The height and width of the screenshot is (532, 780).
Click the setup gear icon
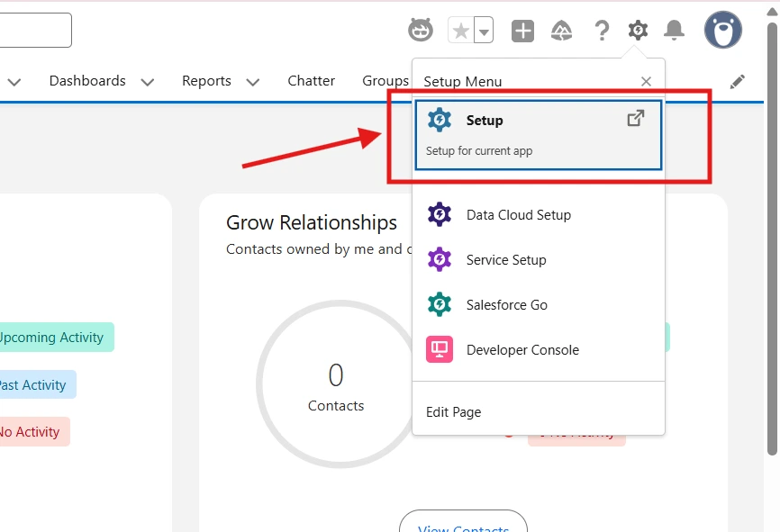(638, 31)
